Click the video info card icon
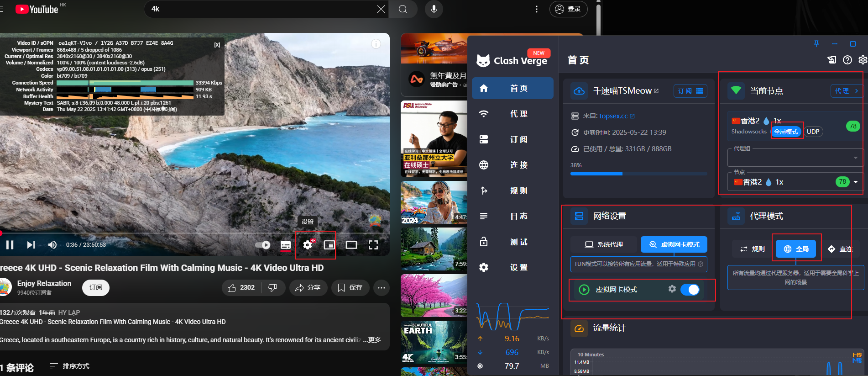 coord(376,44)
